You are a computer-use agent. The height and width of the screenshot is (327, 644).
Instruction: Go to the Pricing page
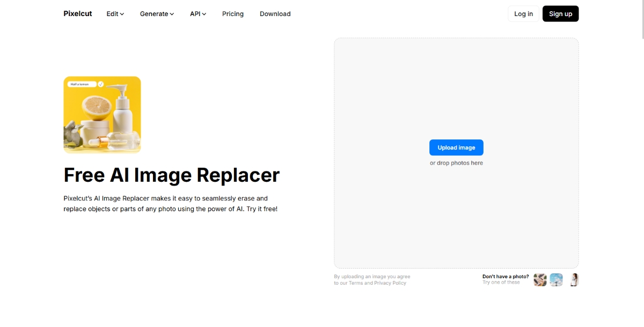tap(233, 14)
